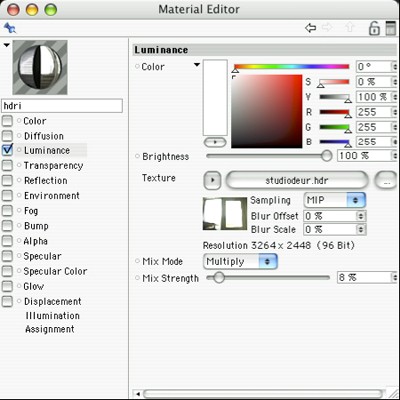Open the Assignment page
The width and height of the screenshot is (400, 400).
tap(50, 329)
